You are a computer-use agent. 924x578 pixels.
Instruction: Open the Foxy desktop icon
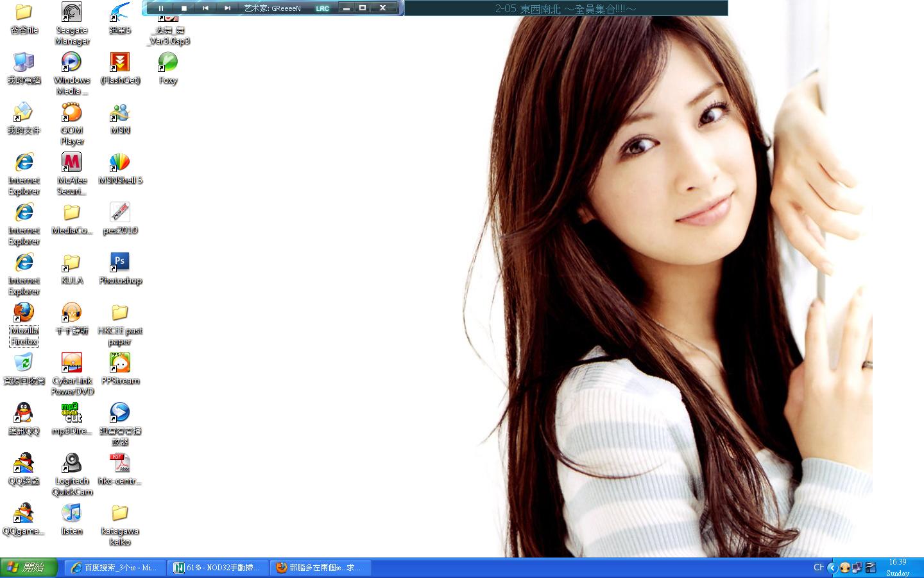[167, 62]
